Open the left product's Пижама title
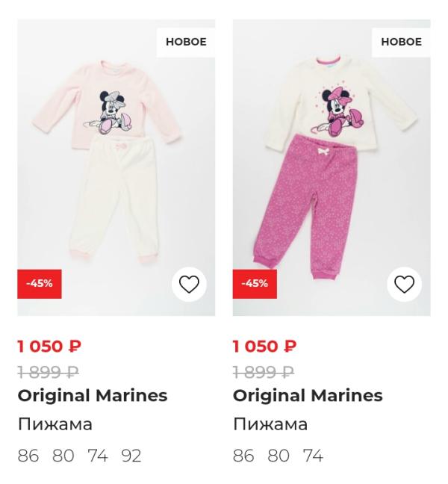The height and width of the screenshot is (484, 448). coord(55,424)
